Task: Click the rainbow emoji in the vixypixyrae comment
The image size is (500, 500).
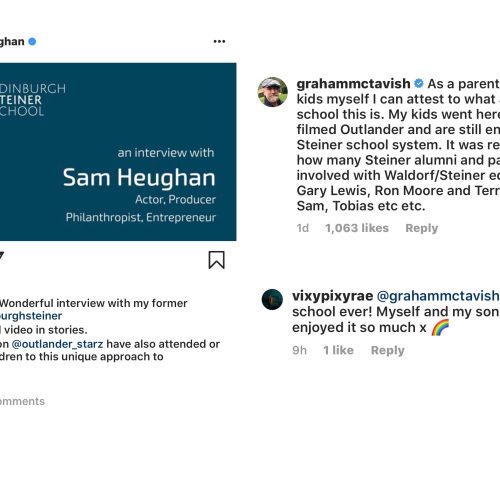Action: pos(440,327)
